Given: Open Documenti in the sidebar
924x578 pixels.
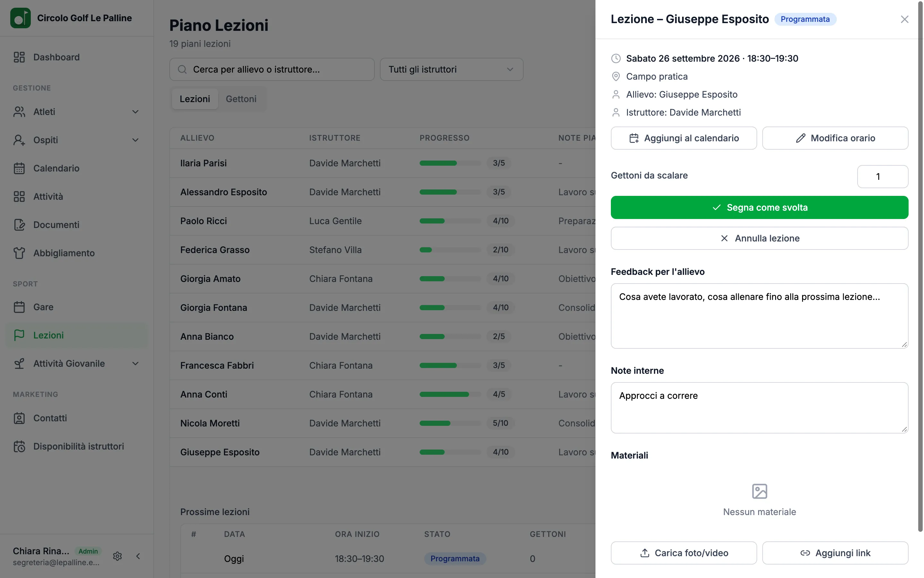Looking at the screenshot, I should 76,225.
